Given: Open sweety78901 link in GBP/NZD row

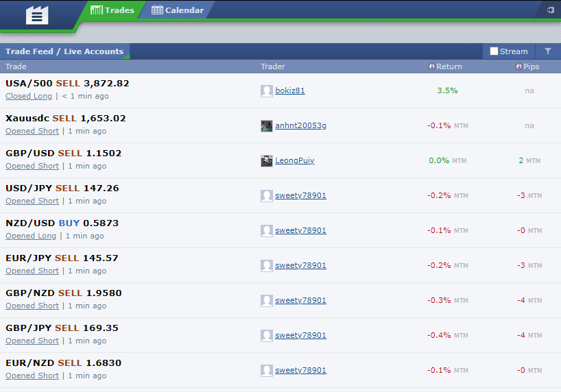Looking at the screenshot, I should tap(300, 300).
